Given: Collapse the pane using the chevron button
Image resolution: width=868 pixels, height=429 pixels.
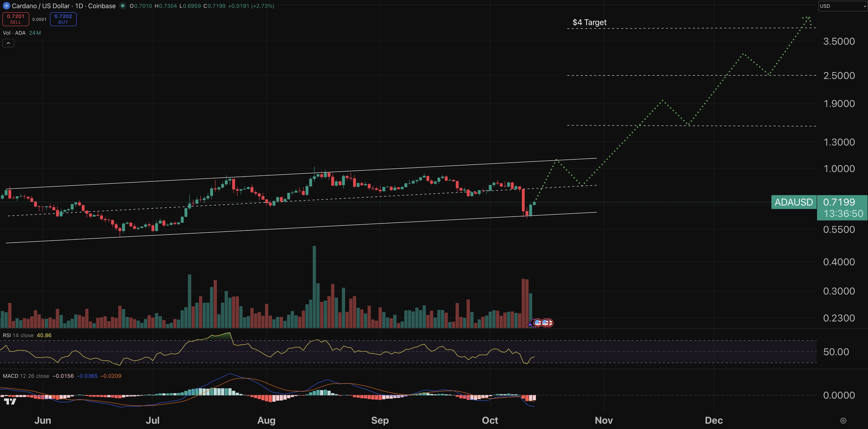Looking at the screenshot, I should 8,43.
